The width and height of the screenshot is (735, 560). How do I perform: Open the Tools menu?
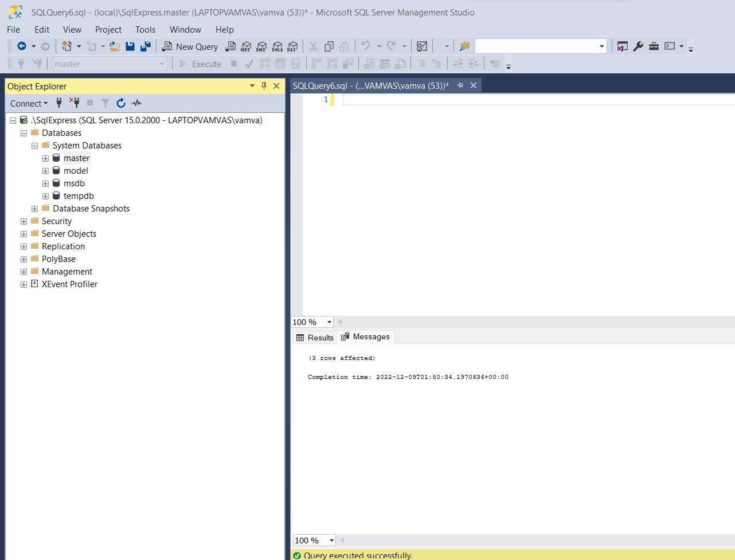pyautogui.click(x=145, y=29)
